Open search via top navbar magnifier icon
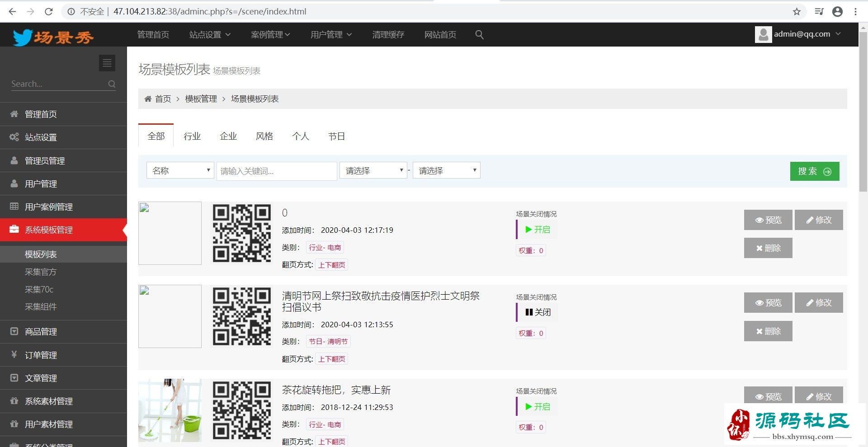Image resolution: width=868 pixels, height=447 pixels. (x=479, y=34)
